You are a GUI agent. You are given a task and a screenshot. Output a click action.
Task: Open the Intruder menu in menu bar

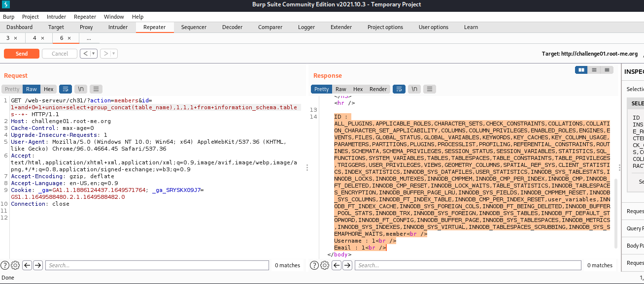(x=57, y=17)
